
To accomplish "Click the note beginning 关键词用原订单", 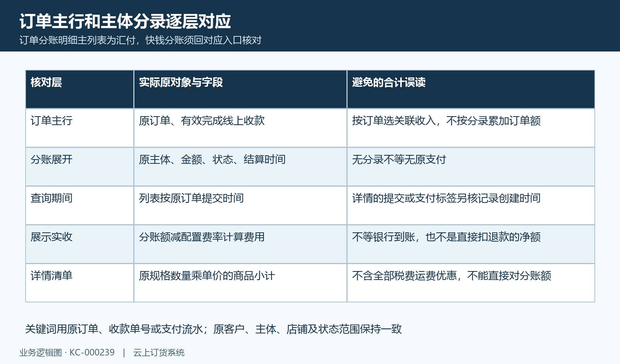I will (214, 329).
